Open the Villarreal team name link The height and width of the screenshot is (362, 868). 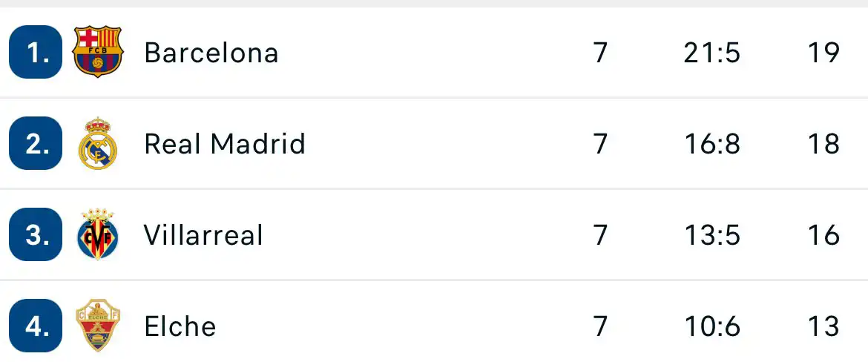[x=203, y=235]
